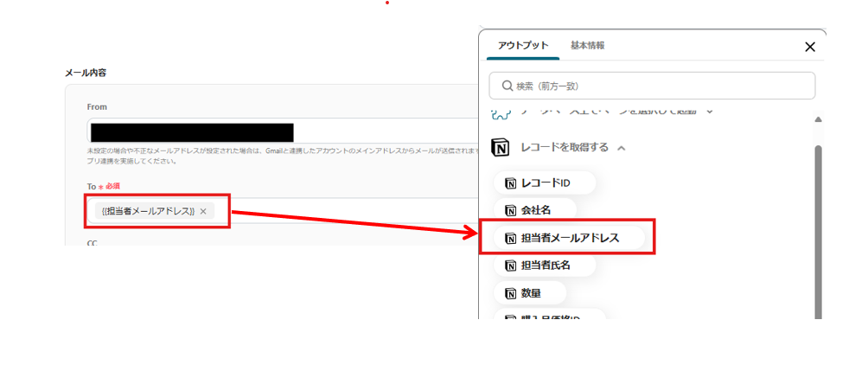
Task: Click Notion icon on レコードID chip
Action: 510,182
